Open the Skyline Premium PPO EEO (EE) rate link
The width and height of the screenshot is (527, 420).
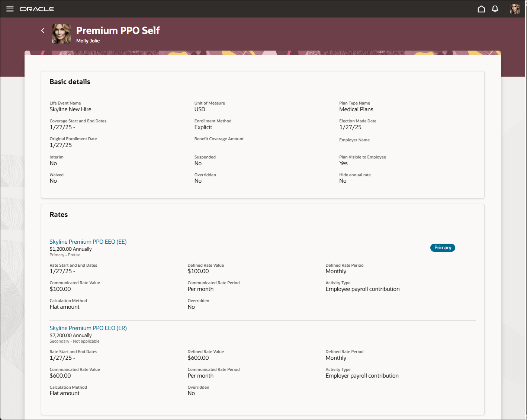click(x=88, y=242)
